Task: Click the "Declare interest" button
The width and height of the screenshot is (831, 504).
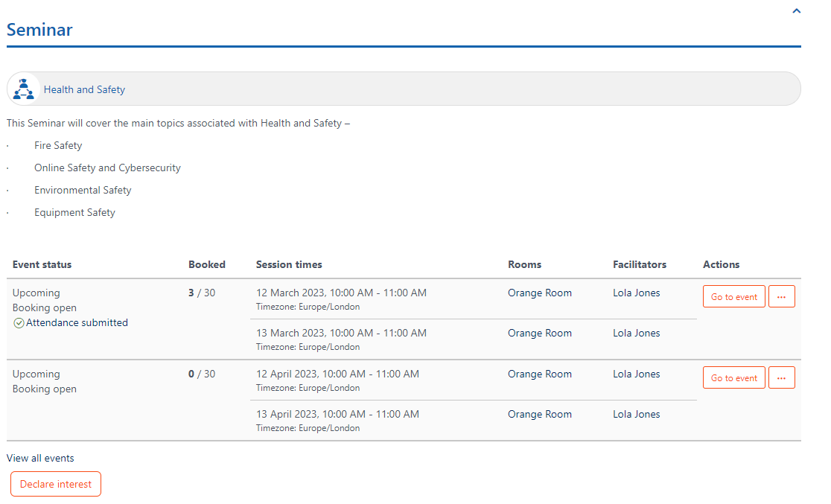Action: click(x=55, y=483)
